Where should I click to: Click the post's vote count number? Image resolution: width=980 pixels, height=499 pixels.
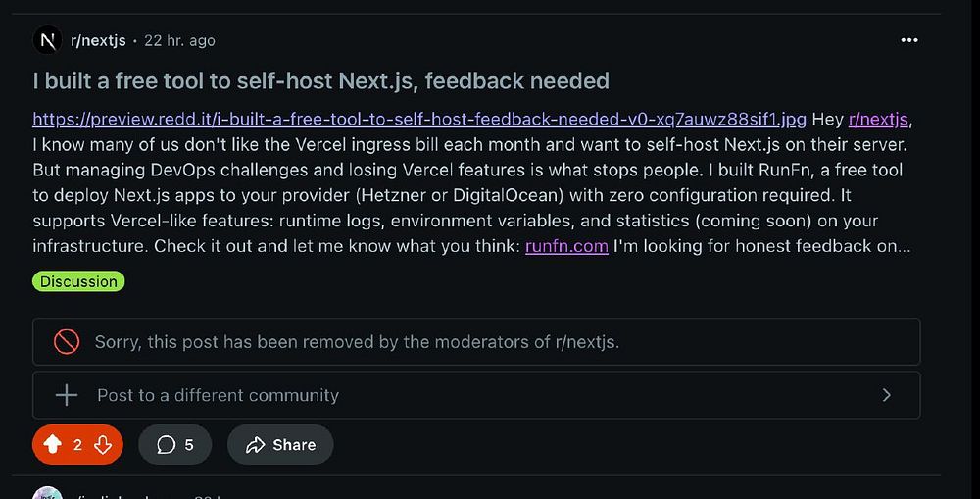click(77, 445)
